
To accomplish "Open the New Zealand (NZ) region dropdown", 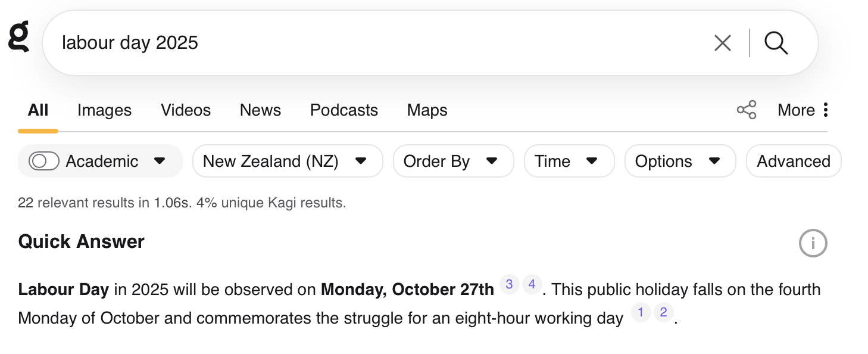I will [x=287, y=162].
